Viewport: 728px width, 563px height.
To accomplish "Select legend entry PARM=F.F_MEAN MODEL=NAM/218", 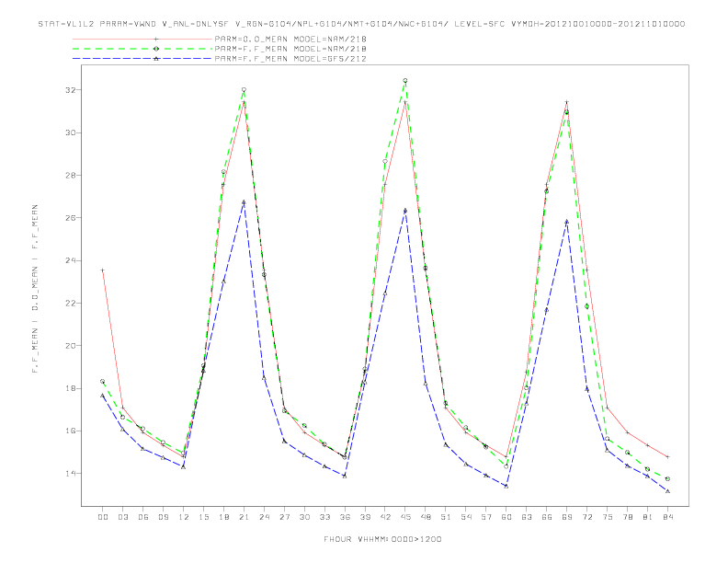I will 290,49.
